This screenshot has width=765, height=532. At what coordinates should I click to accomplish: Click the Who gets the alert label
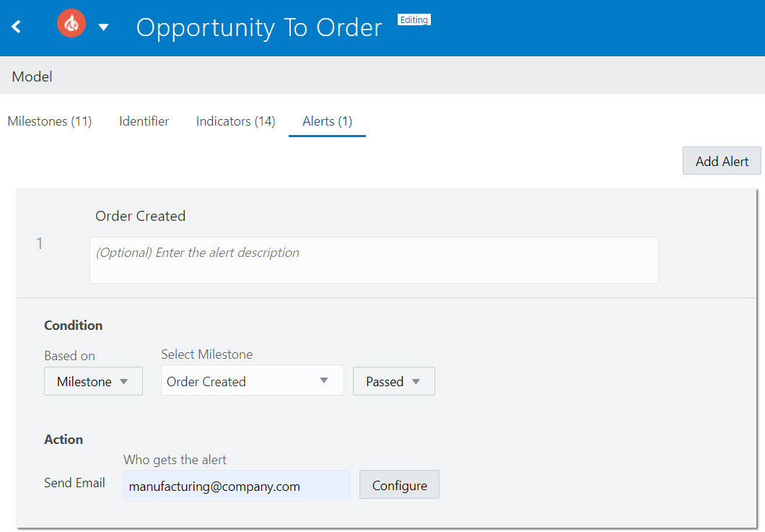tap(175, 460)
